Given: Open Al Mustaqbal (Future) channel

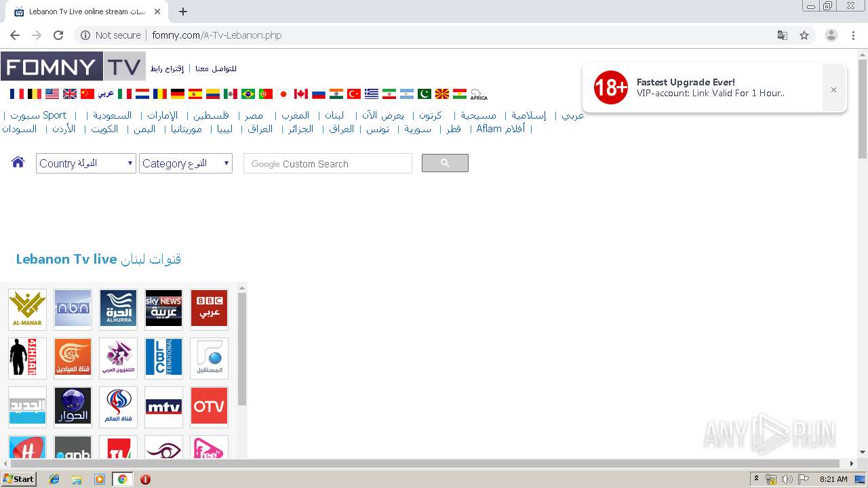Looking at the screenshot, I should pos(209,358).
